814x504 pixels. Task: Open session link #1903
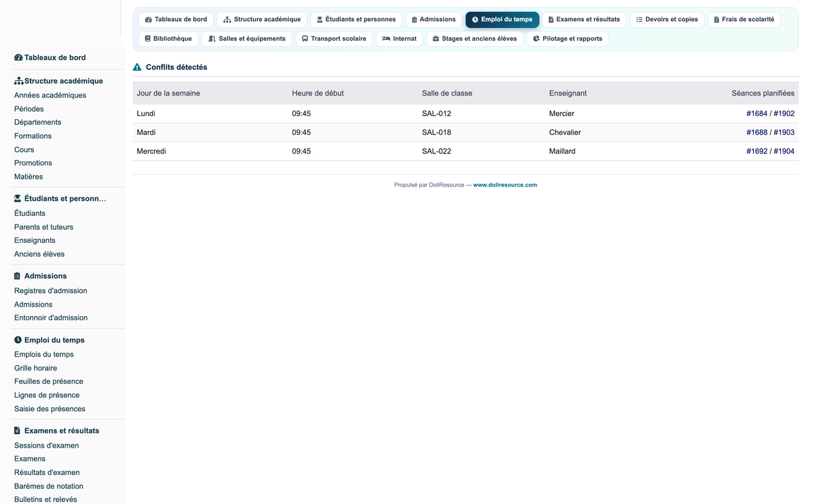784,132
